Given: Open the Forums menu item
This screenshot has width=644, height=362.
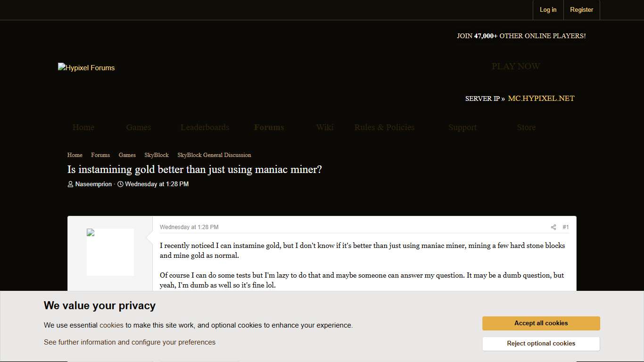Looking at the screenshot, I should coord(269,127).
